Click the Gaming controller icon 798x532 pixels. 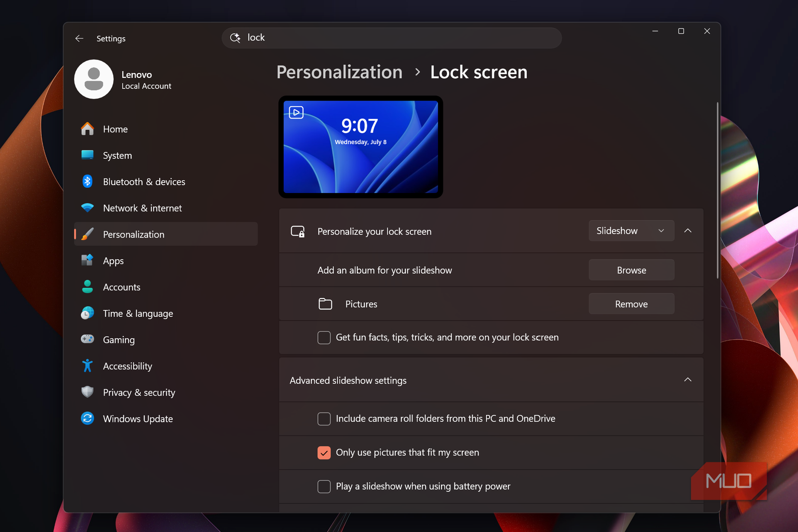[88, 339]
